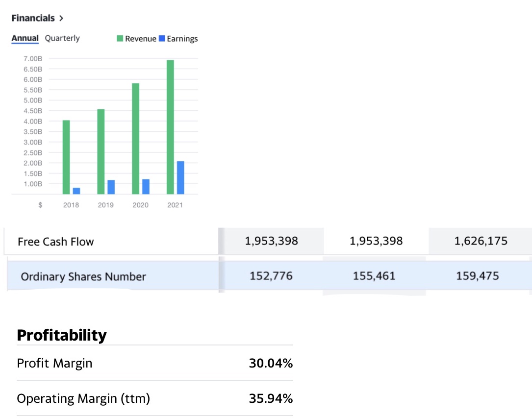Select the 2021 green revenue bar
Viewport: 532px width, 418px height.
pyautogui.click(x=170, y=127)
